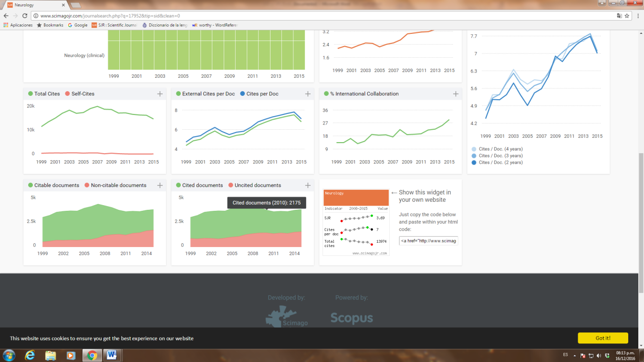Go back using the browser back arrow

[6, 16]
